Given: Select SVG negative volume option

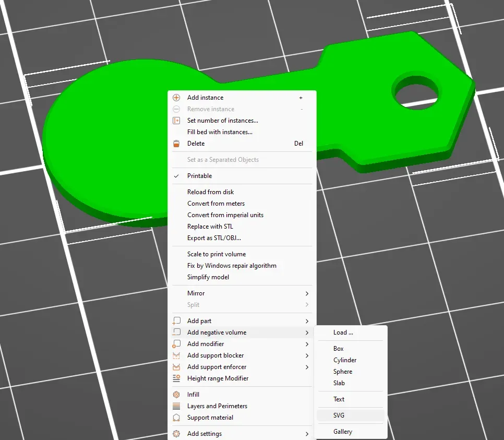Looking at the screenshot, I should coord(351,415).
